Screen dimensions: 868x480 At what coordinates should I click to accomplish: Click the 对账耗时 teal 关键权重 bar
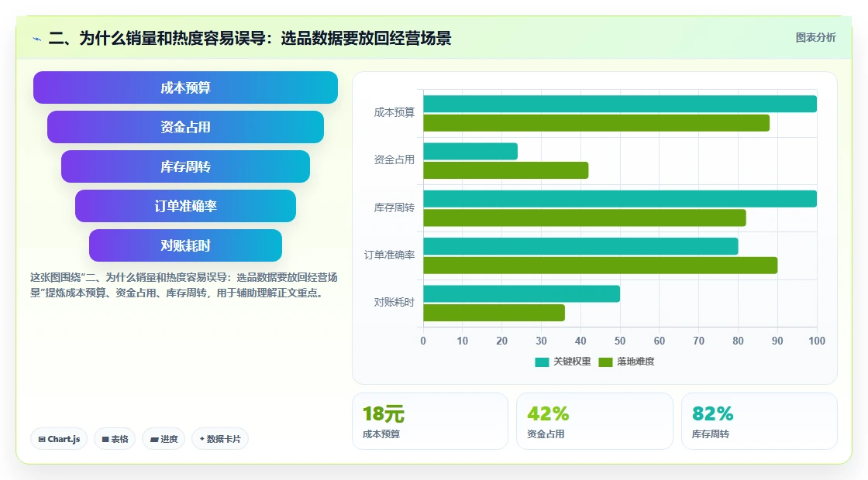pos(522,293)
